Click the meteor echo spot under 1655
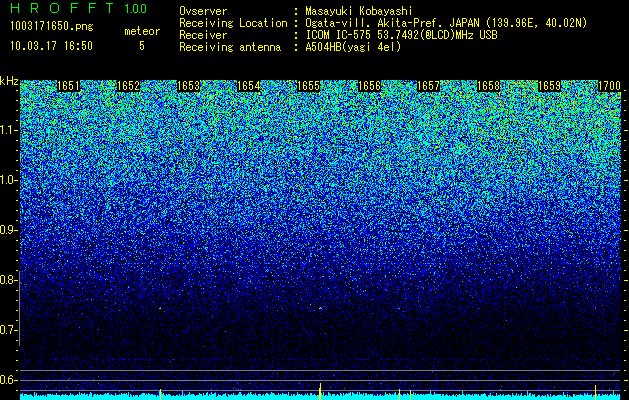 pos(321,308)
